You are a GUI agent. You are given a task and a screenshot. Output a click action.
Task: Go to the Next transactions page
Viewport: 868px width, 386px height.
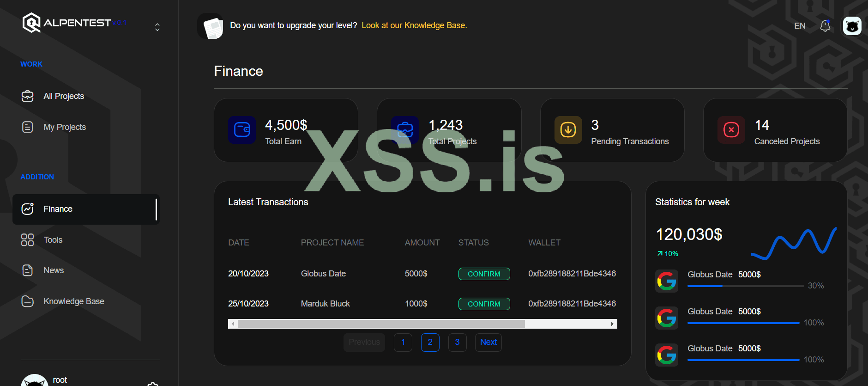488,343
